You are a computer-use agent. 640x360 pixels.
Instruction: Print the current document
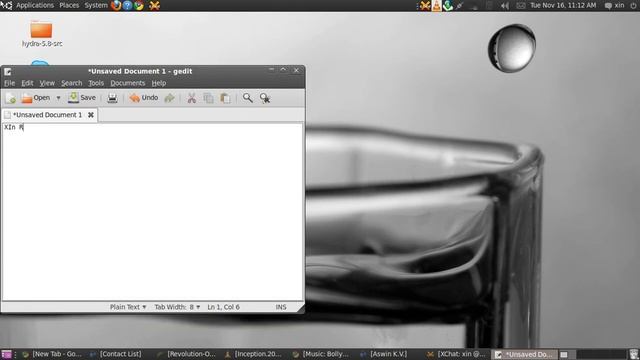pos(112,98)
